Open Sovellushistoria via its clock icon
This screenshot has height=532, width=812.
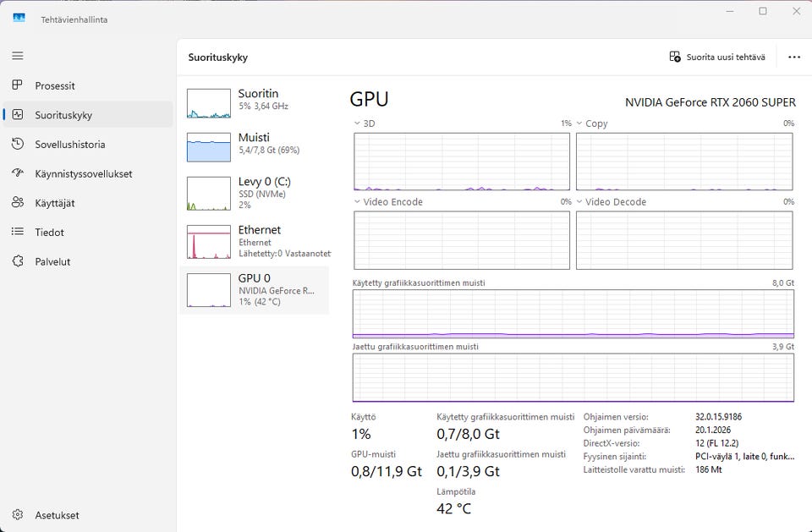tap(18, 145)
